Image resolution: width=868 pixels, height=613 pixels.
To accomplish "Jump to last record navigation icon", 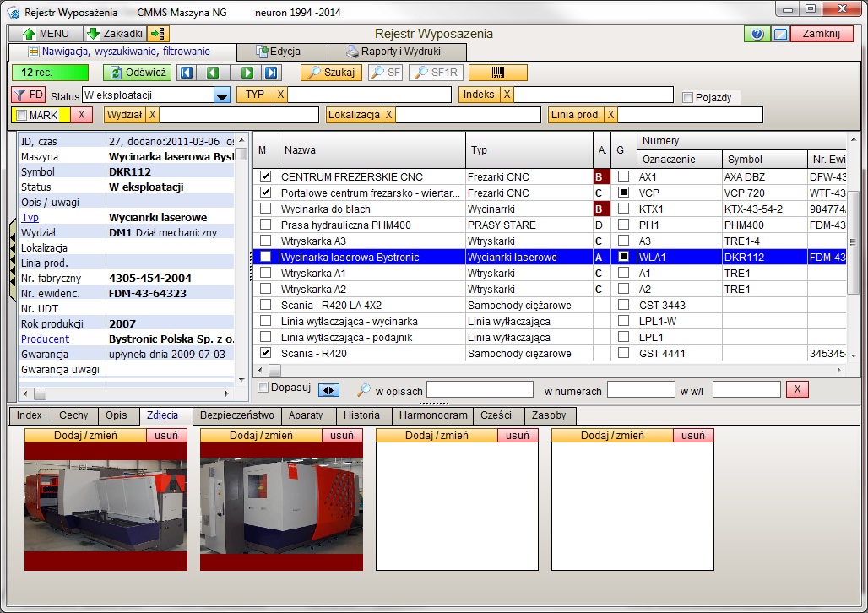I will pos(271,73).
